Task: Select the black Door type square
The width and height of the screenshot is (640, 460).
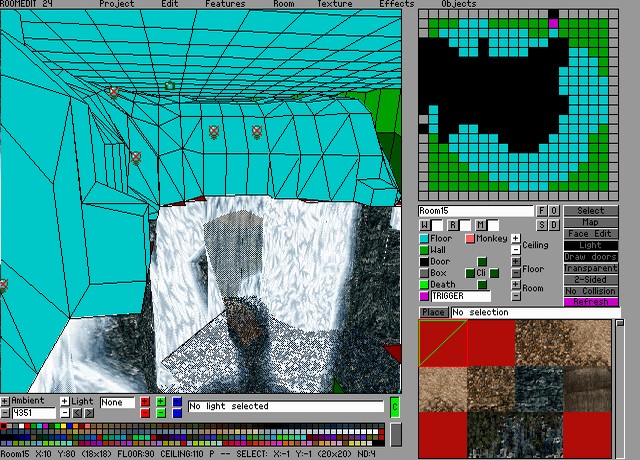Action: (425, 262)
